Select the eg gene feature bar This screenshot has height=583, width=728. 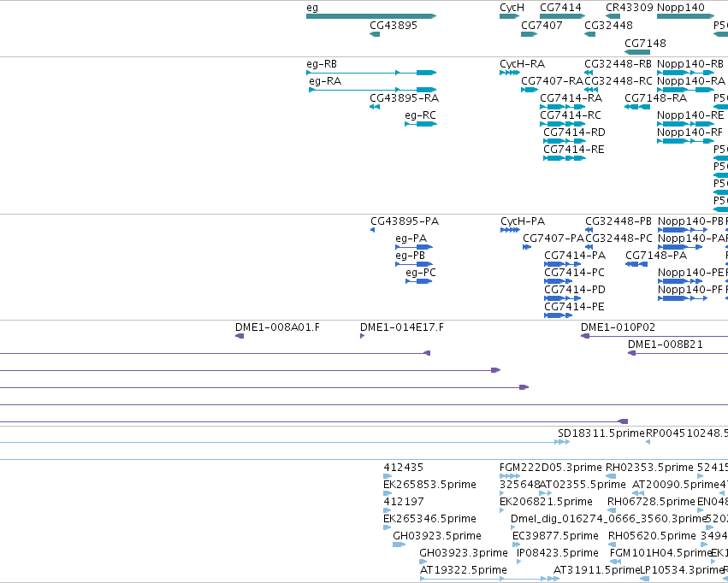coord(371,16)
